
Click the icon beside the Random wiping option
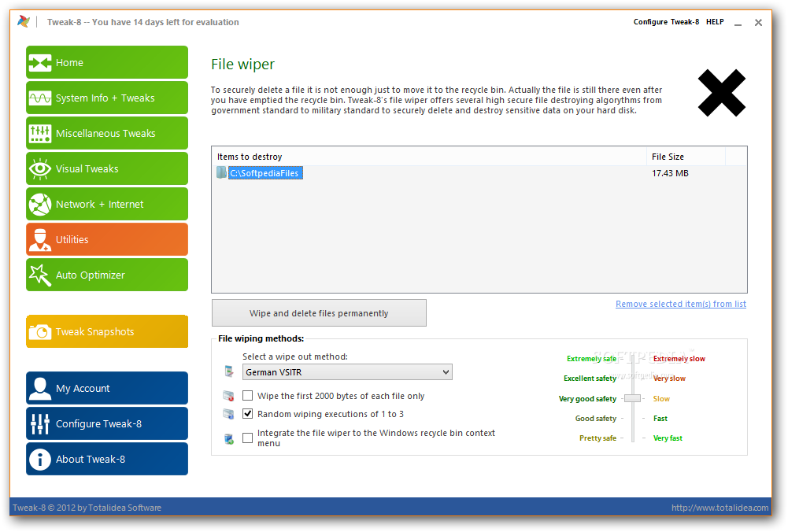228,414
